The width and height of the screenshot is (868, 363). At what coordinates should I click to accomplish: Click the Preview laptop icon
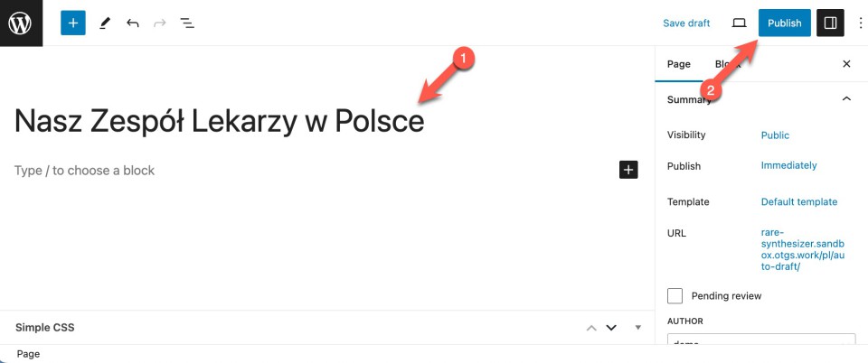coord(739,23)
